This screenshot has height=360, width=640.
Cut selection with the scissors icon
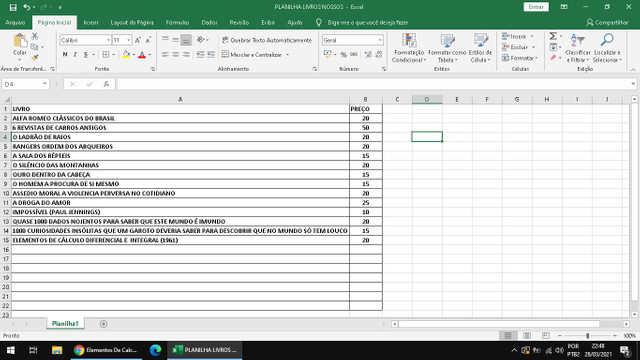(35, 36)
